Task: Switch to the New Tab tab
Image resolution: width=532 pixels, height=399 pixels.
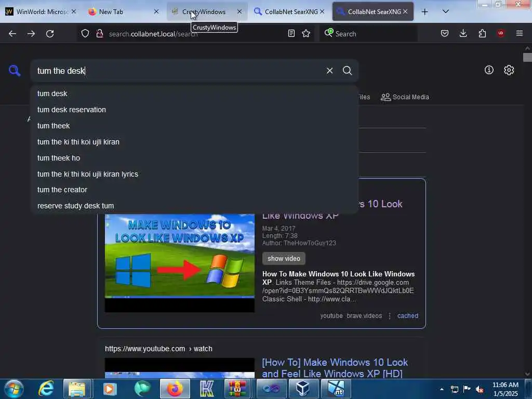Action: [x=122, y=12]
